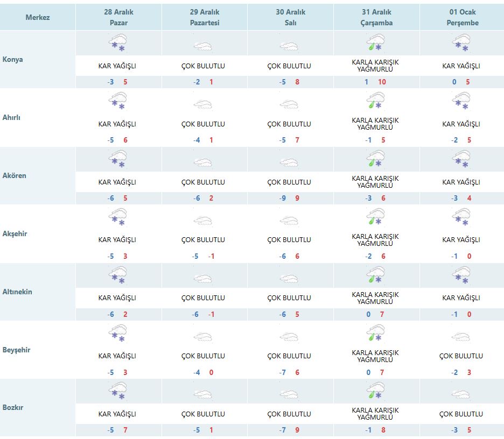This screenshot has width=504, height=439.
Task: Select the 31 Aralık Çarşamba column header
Action: point(376,18)
